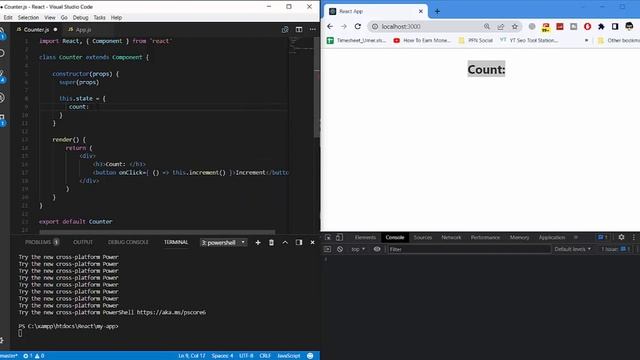Open the View menu in VS Code
This screenshot has width=640, height=360.
tap(50, 18)
